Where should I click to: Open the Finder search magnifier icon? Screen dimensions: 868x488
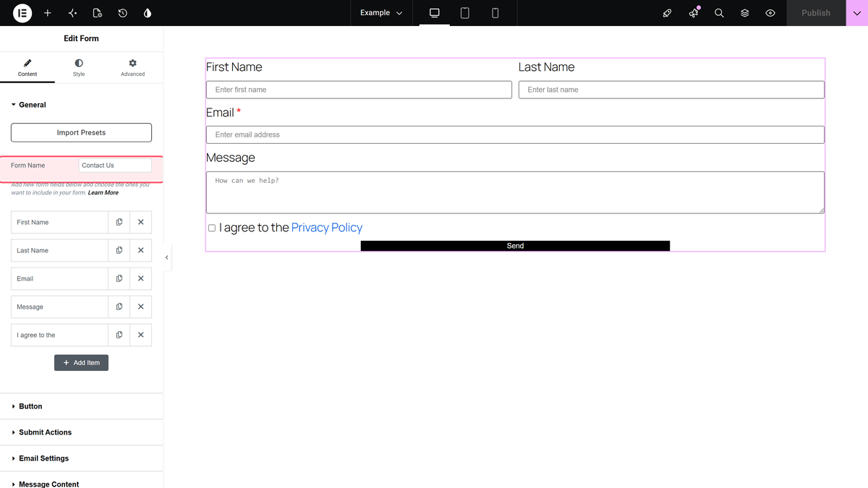(719, 13)
